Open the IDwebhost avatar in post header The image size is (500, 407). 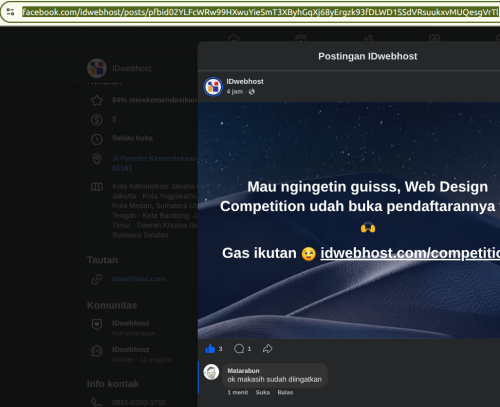[213, 86]
